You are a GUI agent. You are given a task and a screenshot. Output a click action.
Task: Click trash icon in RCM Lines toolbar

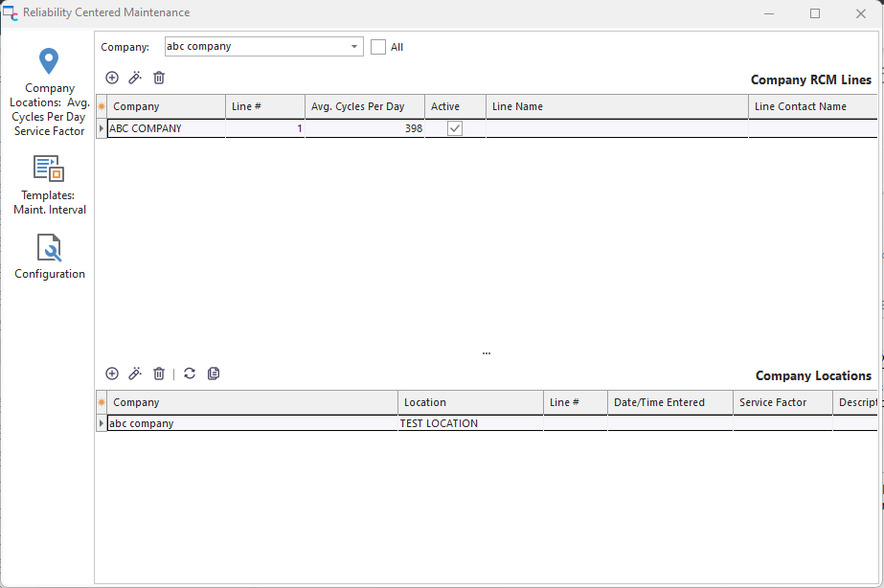coord(159,78)
